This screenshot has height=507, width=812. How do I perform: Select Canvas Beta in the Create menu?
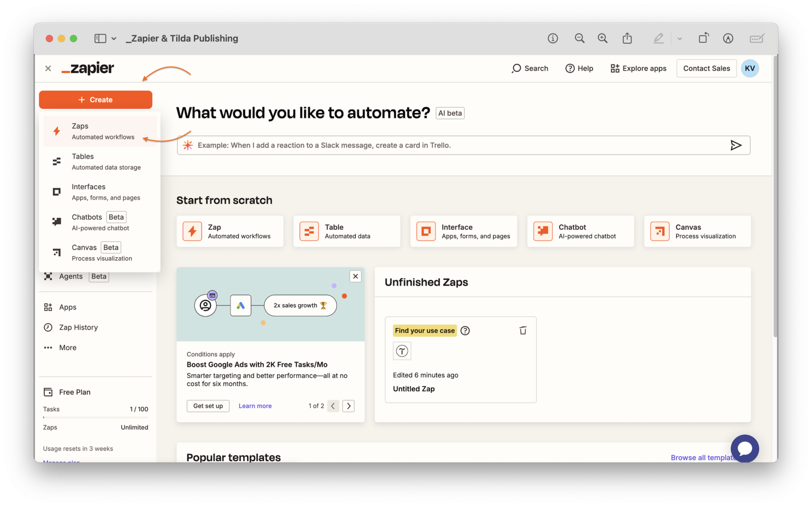(100, 252)
